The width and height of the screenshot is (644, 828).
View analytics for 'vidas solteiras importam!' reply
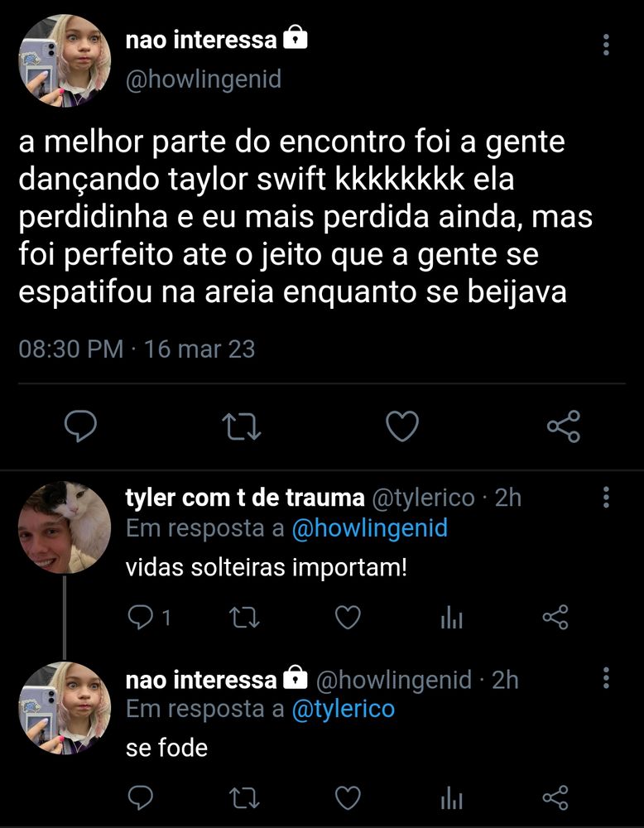[452, 618]
